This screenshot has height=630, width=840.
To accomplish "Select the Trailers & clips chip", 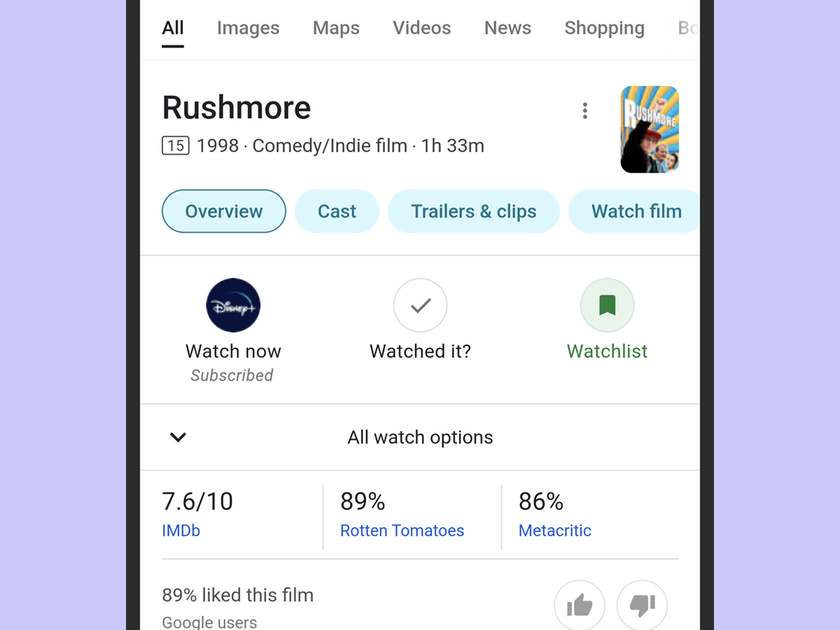I will coord(473,211).
